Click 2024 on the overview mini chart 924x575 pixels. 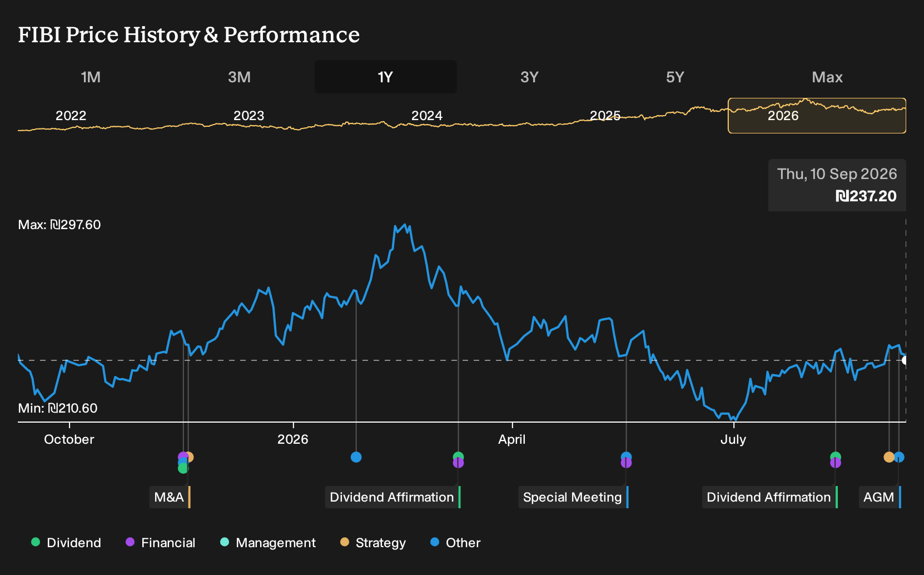point(427,116)
